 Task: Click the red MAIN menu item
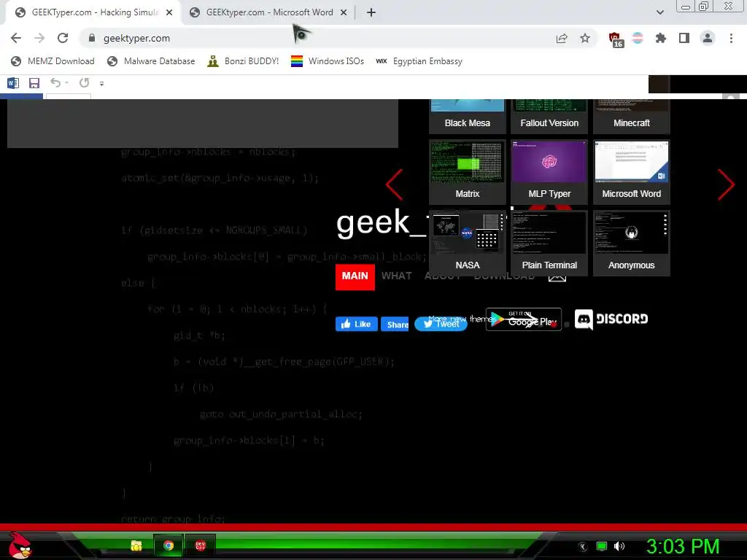coord(355,276)
